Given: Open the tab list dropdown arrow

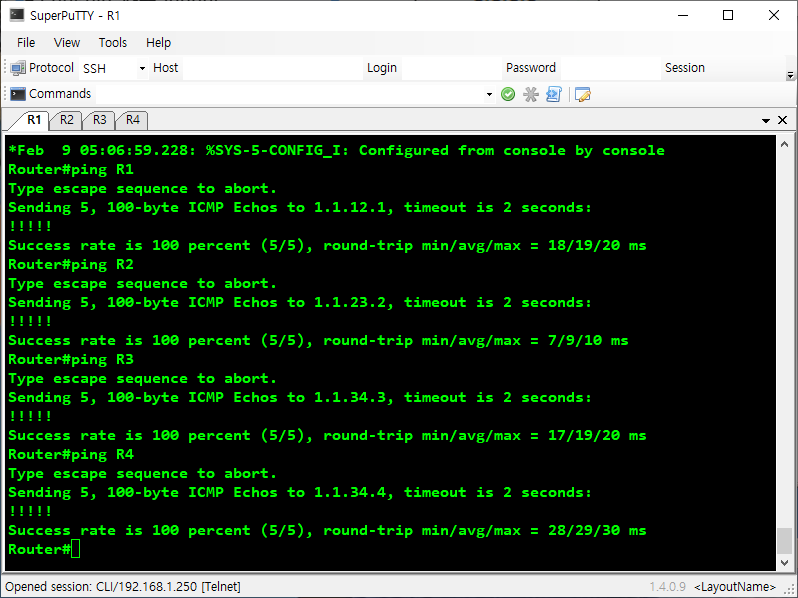Looking at the screenshot, I should point(765,121).
